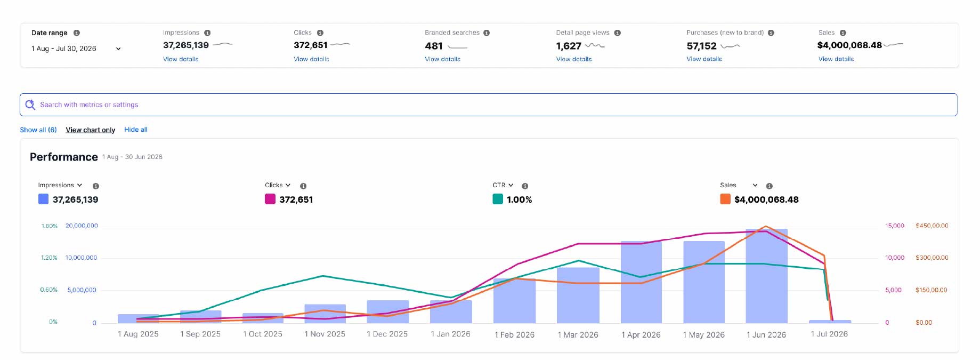Click the search magnifier icon in metrics search
Viewport: 980px width, 360px height.
pos(30,105)
